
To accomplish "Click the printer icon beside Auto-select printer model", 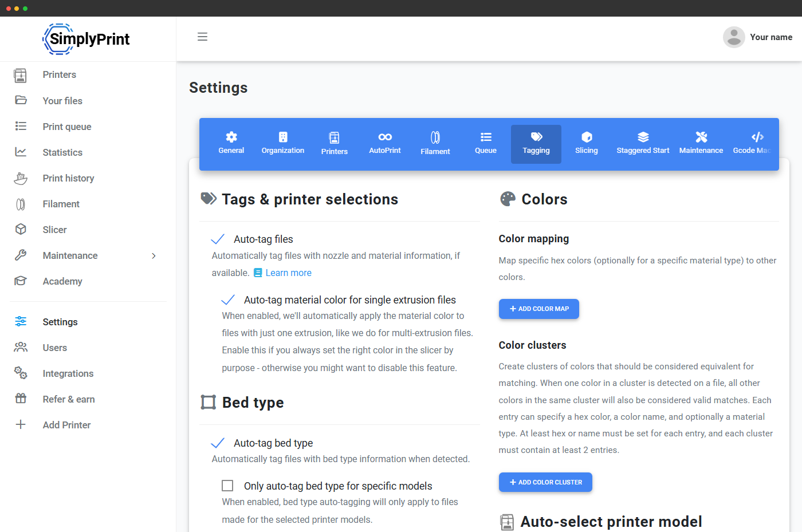I will 507,522.
